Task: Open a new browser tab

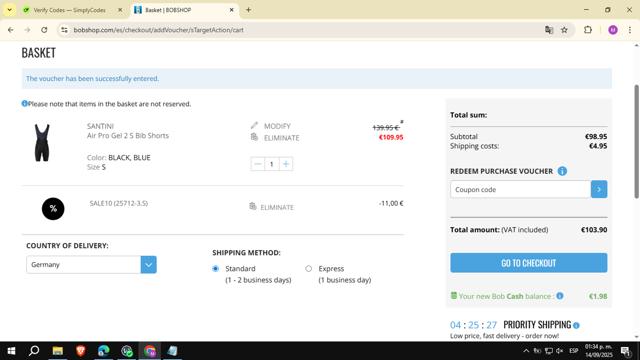Action: 248,10
